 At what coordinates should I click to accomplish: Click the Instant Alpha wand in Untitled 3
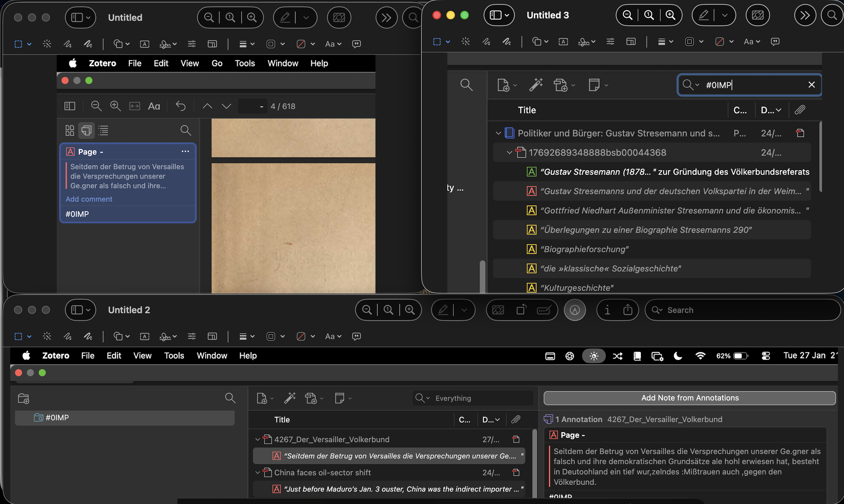click(x=465, y=41)
